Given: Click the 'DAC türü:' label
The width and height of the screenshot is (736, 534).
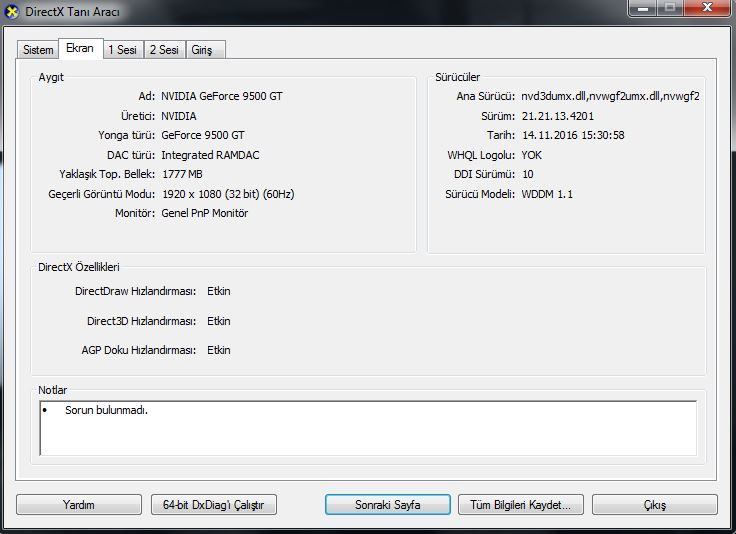Looking at the screenshot, I should (x=131, y=155).
